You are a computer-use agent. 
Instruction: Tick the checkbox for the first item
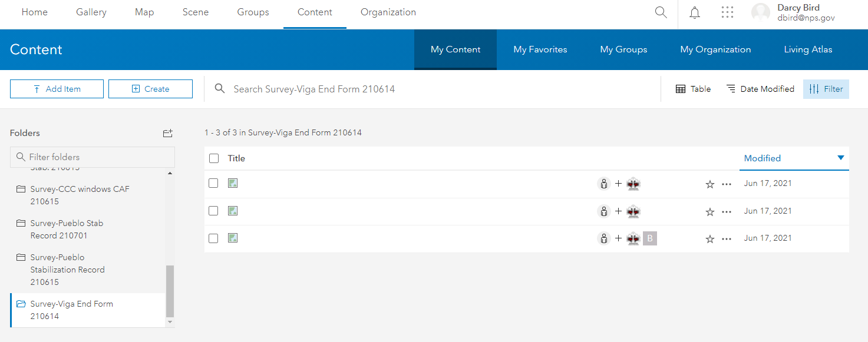click(213, 184)
